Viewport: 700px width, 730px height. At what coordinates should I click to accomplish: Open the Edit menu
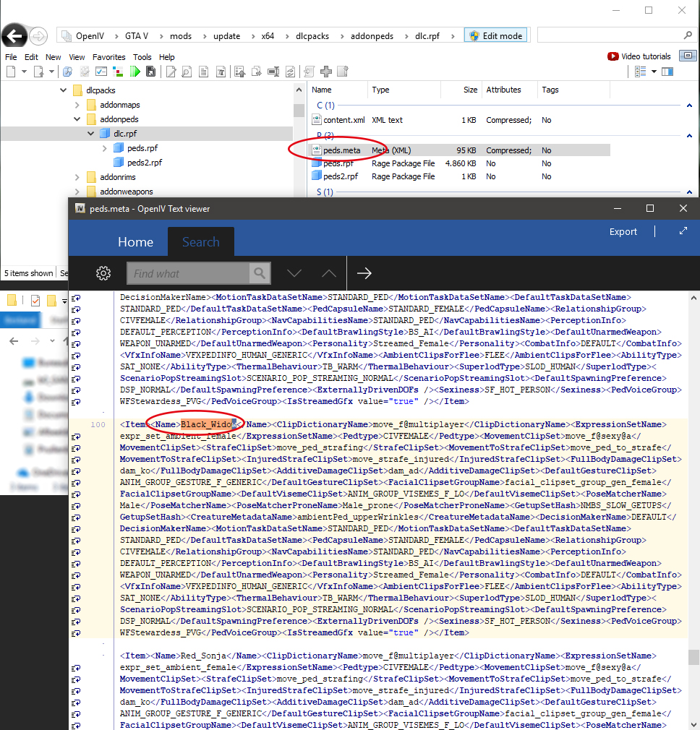[31, 57]
